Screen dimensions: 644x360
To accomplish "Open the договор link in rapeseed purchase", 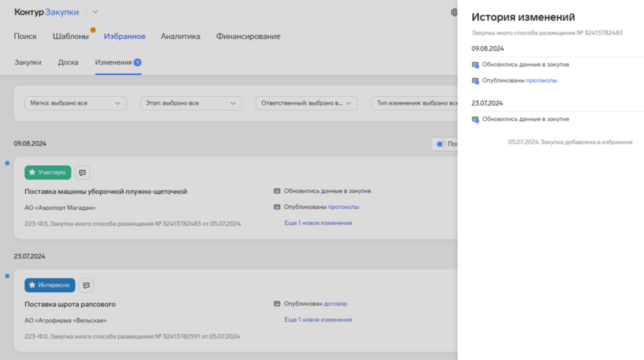I will (335, 304).
